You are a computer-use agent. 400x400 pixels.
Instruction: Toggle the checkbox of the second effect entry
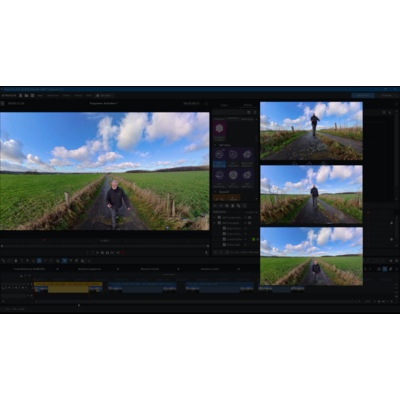click(219, 223)
